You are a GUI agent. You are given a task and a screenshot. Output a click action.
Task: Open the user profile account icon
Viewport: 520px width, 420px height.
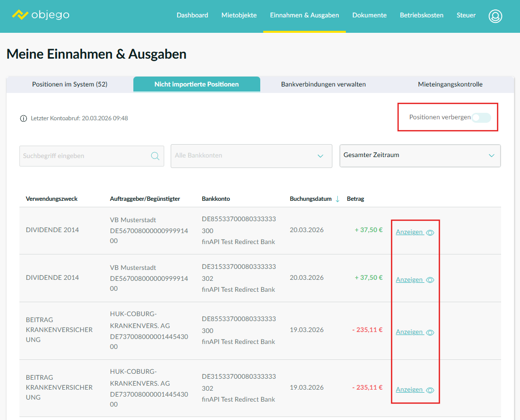(495, 16)
